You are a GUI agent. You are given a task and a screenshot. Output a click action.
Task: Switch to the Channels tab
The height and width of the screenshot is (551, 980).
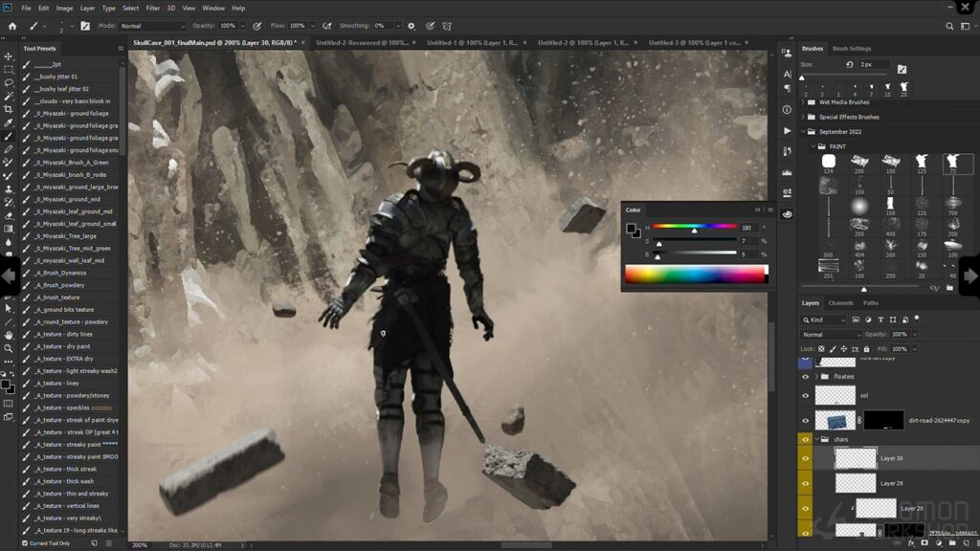pos(840,303)
